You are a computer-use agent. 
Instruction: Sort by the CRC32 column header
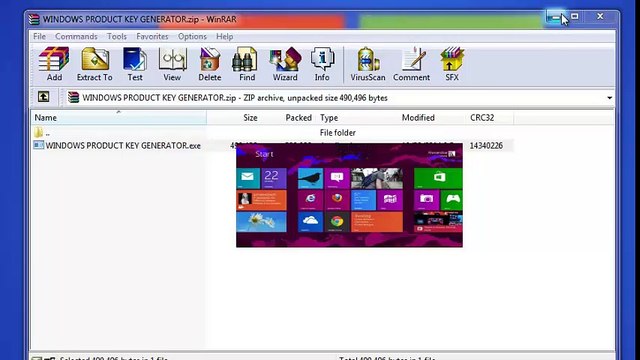(x=490, y=118)
